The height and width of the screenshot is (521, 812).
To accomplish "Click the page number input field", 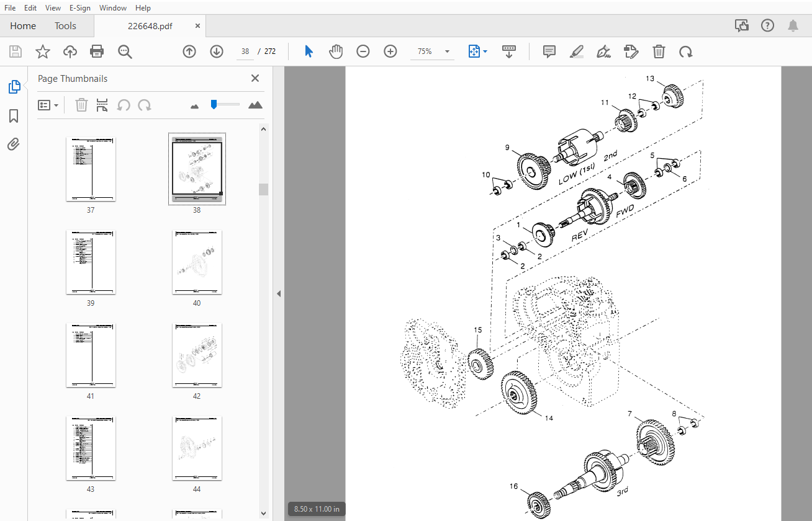I will coord(245,51).
